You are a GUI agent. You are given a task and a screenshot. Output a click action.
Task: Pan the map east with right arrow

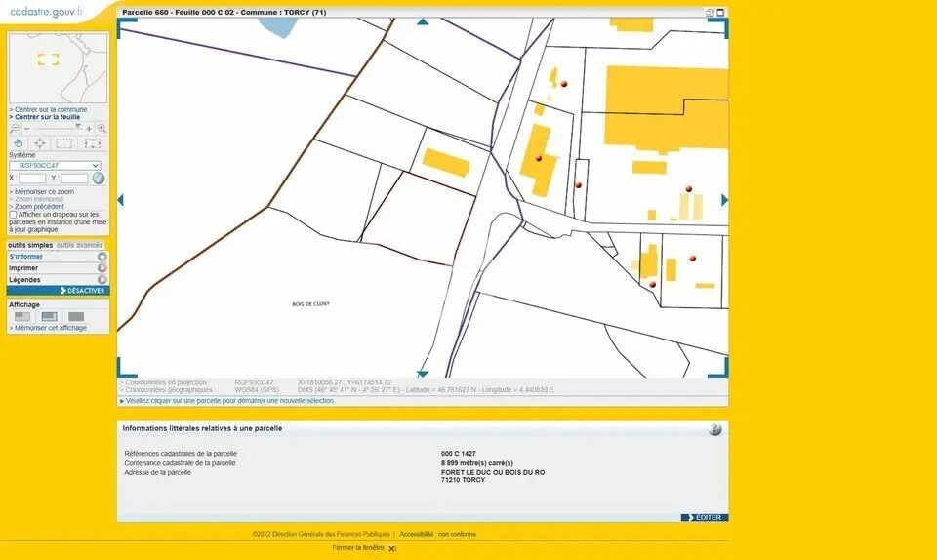(724, 200)
